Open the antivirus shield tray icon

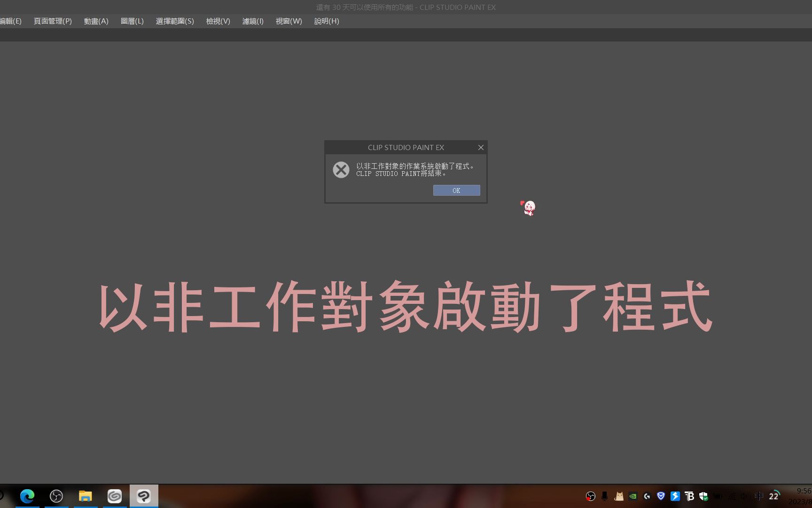(703, 496)
